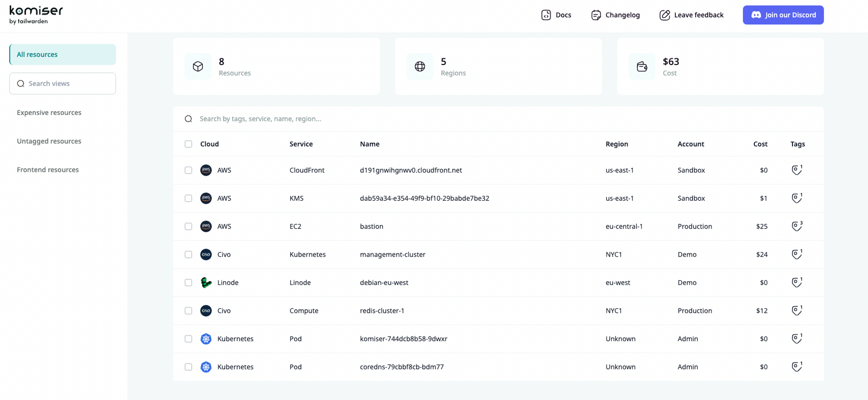Click the globe Regions summary icon
Viewport: 868px width, 400px height.
pos(420,66)
